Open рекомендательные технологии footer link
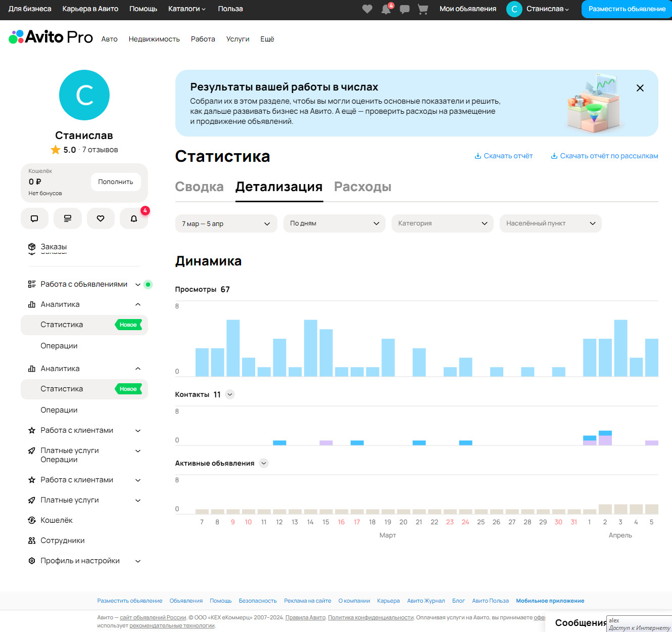 pos(172,625)
